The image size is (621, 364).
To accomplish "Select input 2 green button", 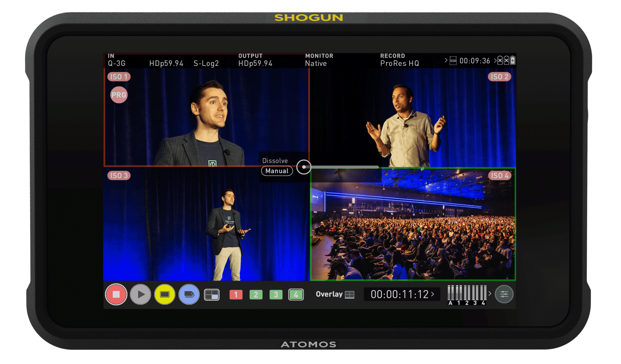I will pos(256,295).
